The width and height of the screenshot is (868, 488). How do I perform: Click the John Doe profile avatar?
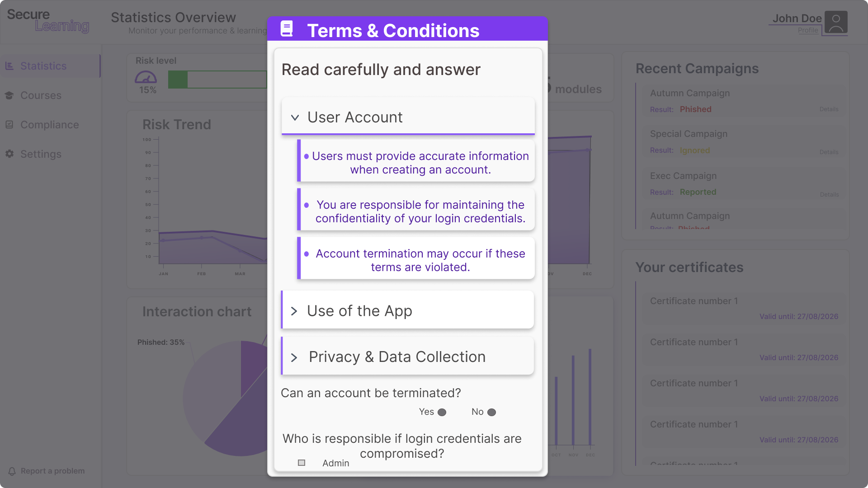835,23
